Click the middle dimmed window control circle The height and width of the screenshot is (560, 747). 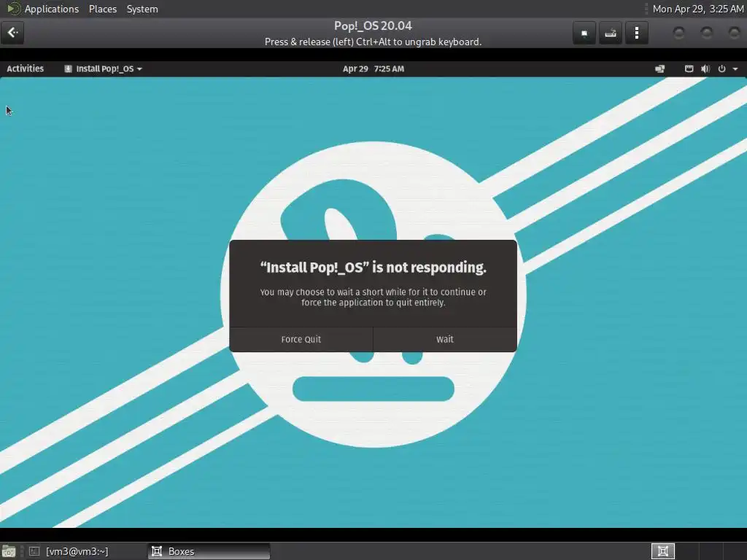click(x=706, y=33)
